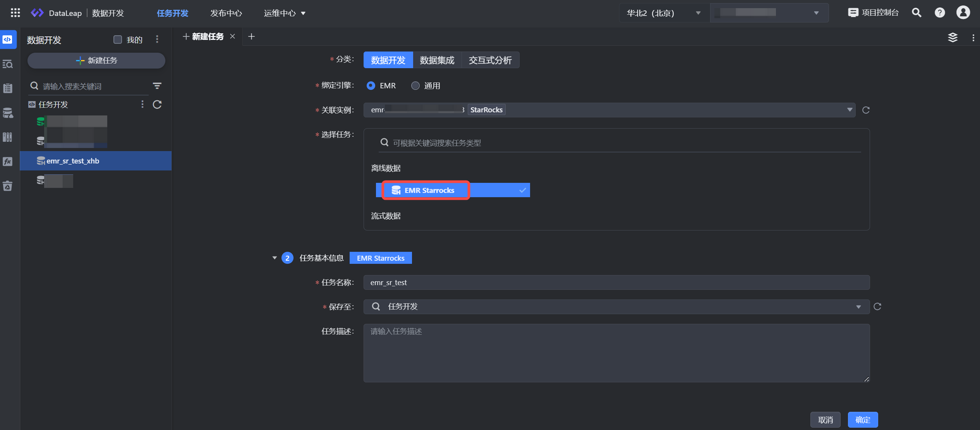Focus the task type search field
Screen dimensions: 980x430
pyautogui.click(x=620, y=143)
